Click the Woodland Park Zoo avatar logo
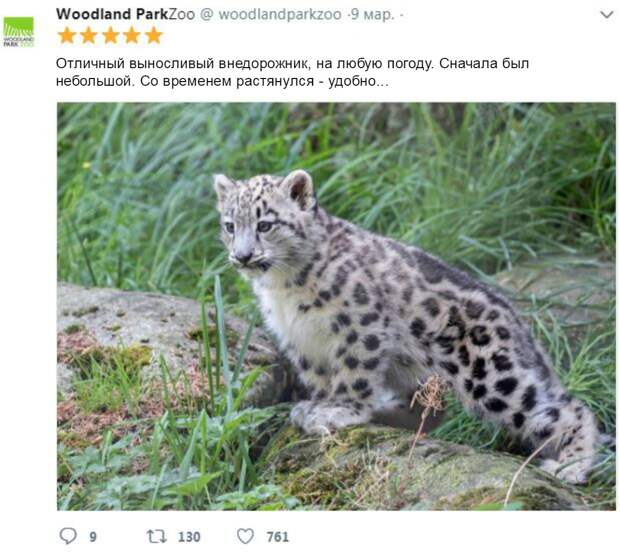Viewport: 620px width, 552px height. (x=18, y=32)
